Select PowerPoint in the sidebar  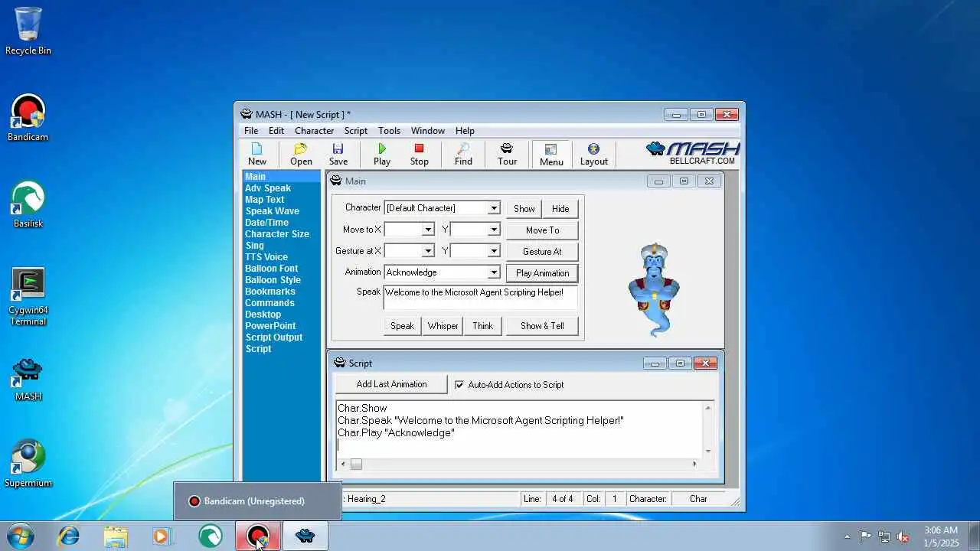(270, 326)
